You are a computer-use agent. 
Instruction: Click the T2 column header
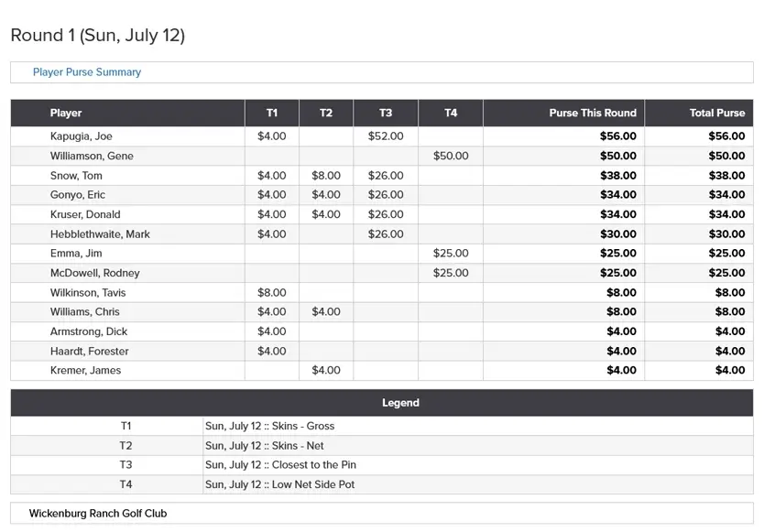click(326, 113)
